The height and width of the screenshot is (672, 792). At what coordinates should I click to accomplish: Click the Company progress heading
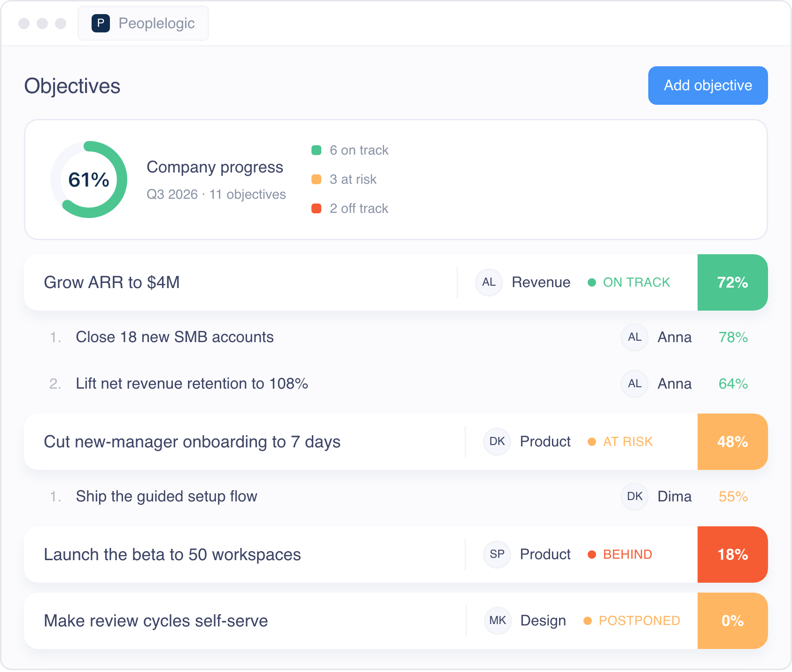point(215,167)
